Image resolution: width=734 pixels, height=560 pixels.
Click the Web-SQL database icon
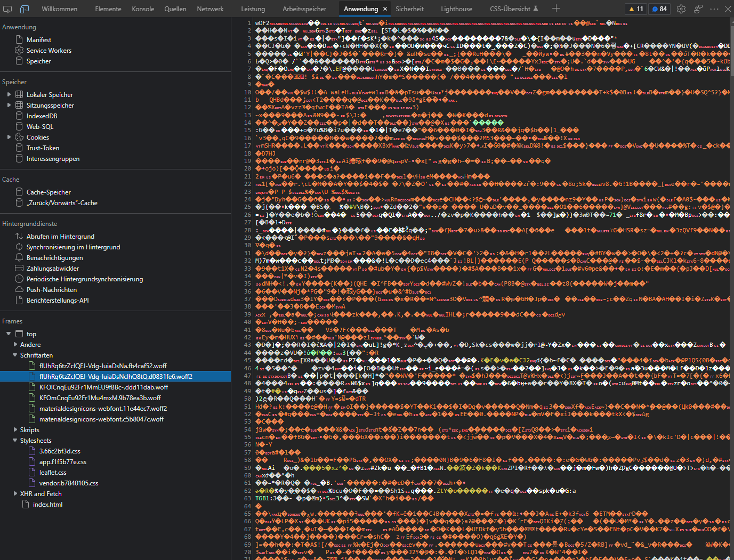pos(19,127)
